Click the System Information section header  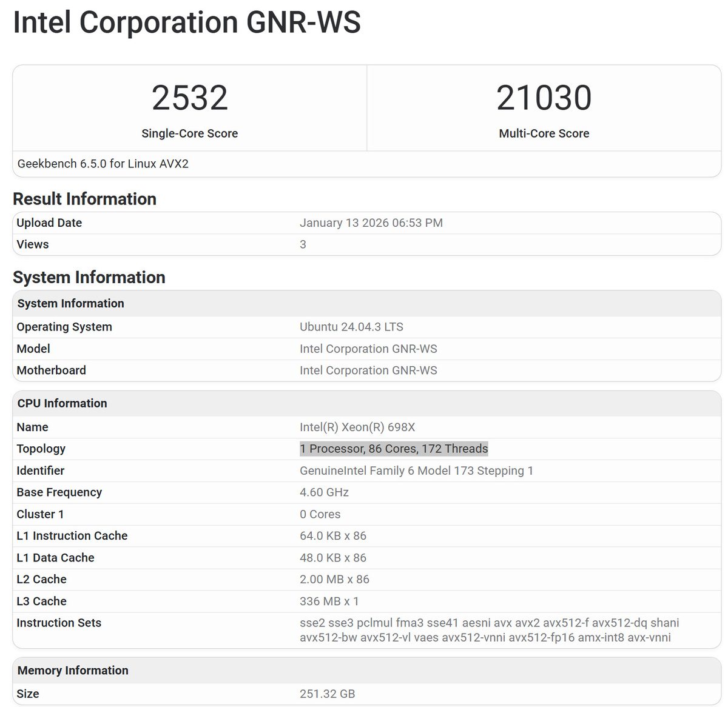(x=89, y=277)
